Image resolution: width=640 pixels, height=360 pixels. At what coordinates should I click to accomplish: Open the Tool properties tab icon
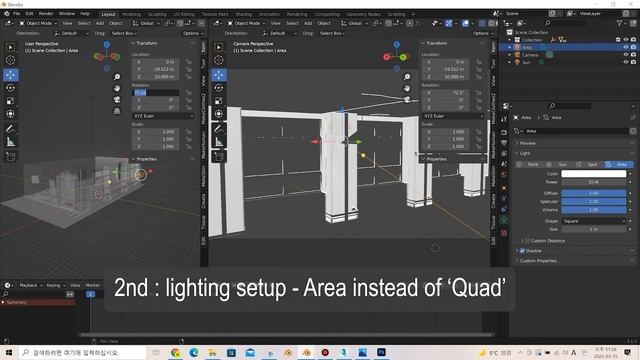click(x=504, y=119)
